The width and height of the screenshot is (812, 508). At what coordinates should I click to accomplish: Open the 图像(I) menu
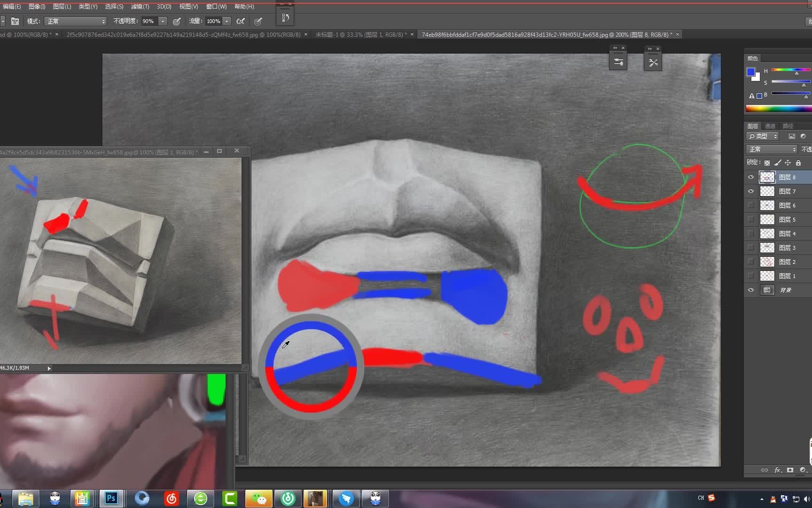pos(37,7)
